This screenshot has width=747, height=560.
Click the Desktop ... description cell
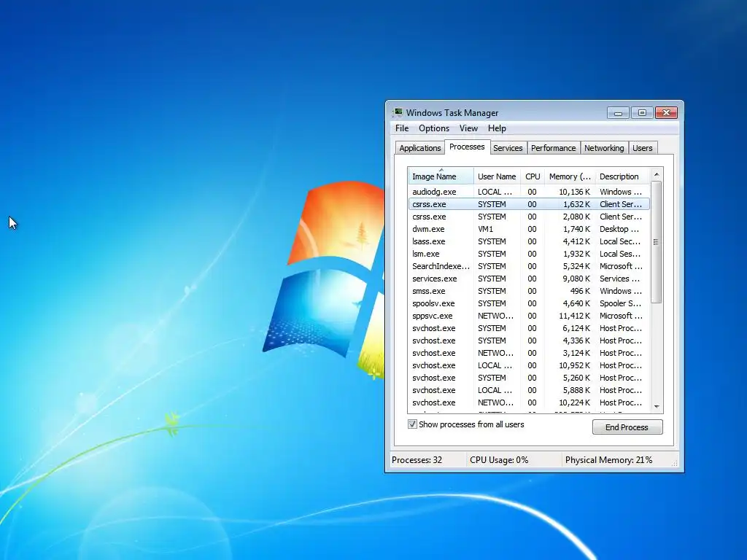(x=619, y=229)
